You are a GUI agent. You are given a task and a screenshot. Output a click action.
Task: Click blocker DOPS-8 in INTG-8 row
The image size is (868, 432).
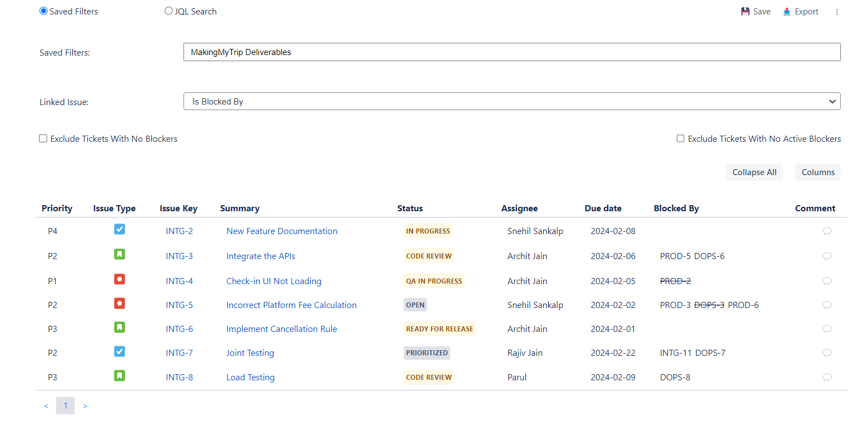point(675,378)
